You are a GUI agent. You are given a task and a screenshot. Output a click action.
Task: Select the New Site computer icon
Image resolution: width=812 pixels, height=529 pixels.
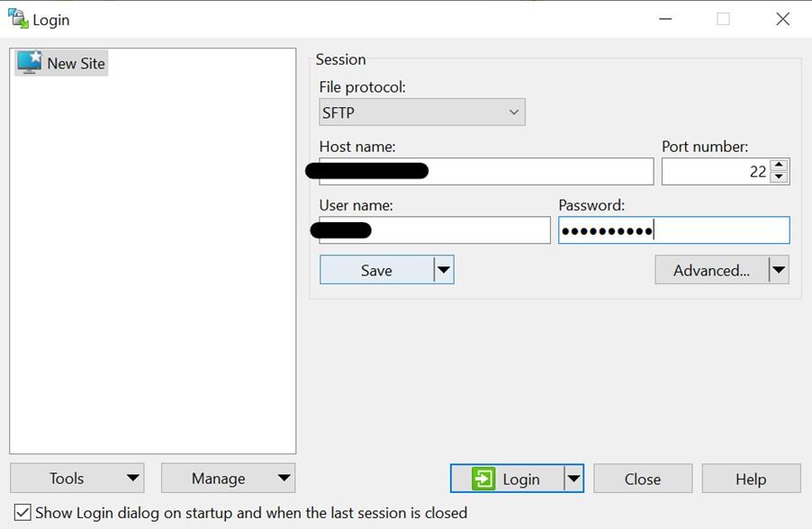coord(27,63)
